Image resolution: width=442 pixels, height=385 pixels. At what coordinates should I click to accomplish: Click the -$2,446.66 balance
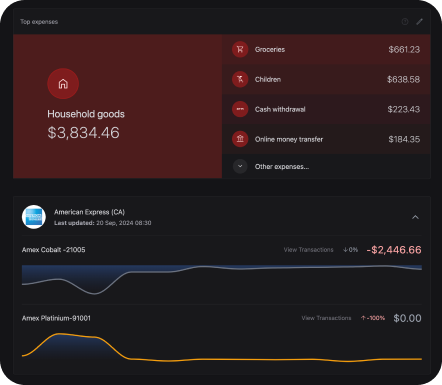(x=394, y=250)
